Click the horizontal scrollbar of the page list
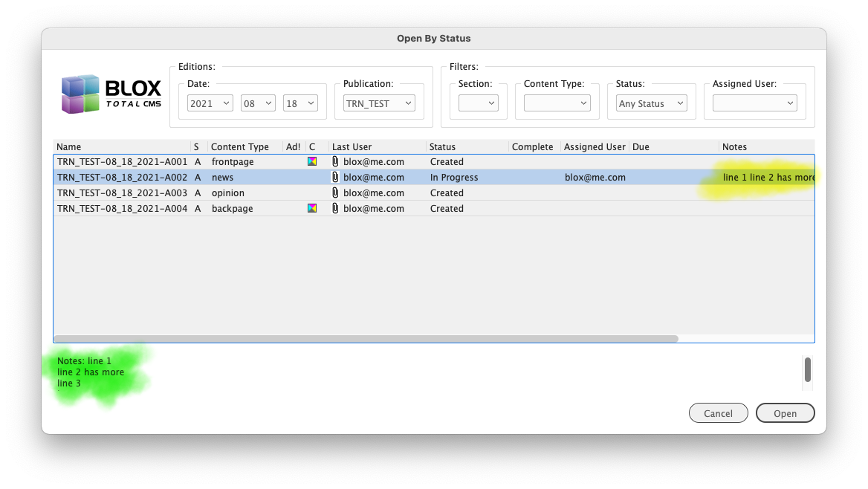 pos(366,338)
